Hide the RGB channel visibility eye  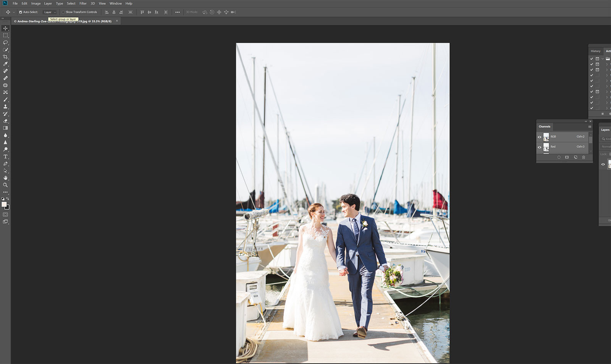[540, 137]
